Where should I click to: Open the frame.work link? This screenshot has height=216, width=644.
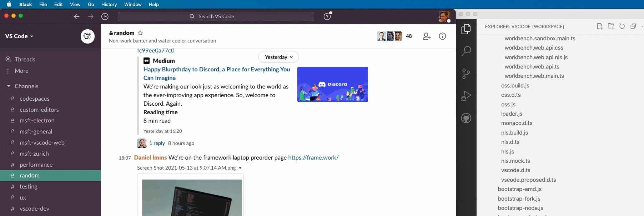point(313,157)
